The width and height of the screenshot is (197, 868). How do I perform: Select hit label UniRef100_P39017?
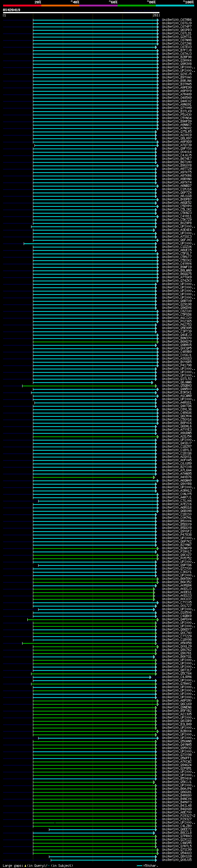coord(177,551)
